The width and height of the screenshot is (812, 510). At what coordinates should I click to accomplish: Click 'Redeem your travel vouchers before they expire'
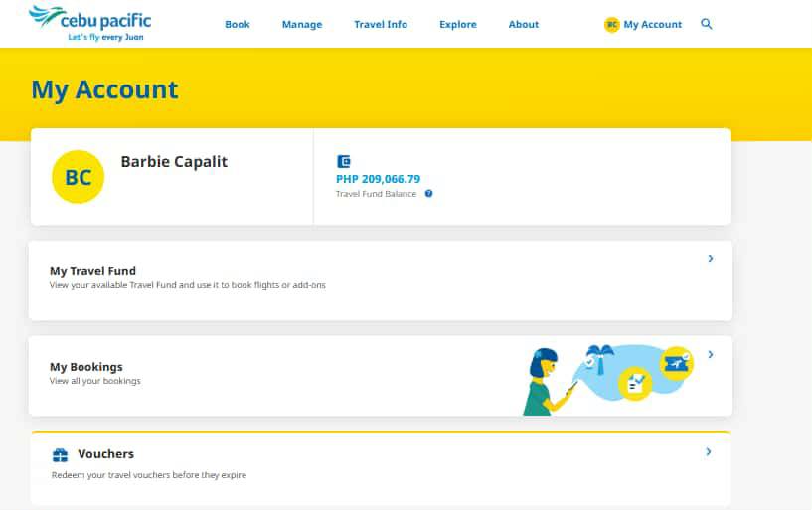point(149,475)
